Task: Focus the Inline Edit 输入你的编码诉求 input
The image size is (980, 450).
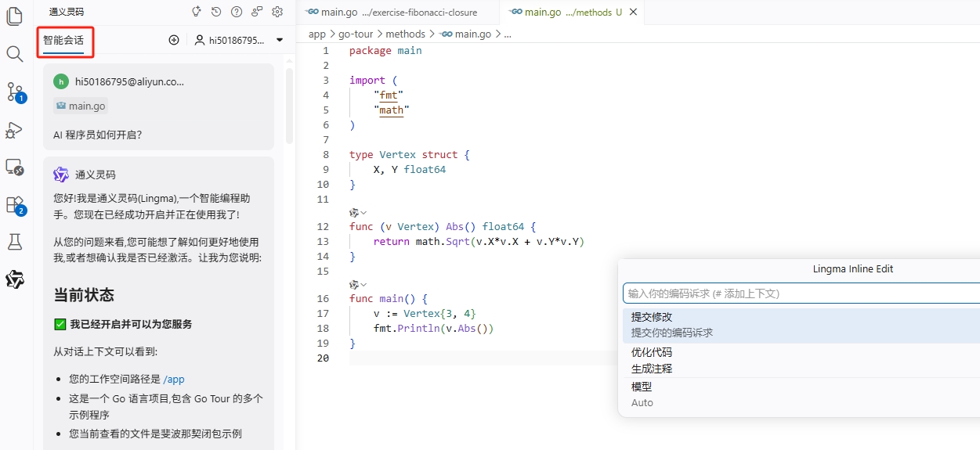Action: (801, 293)
